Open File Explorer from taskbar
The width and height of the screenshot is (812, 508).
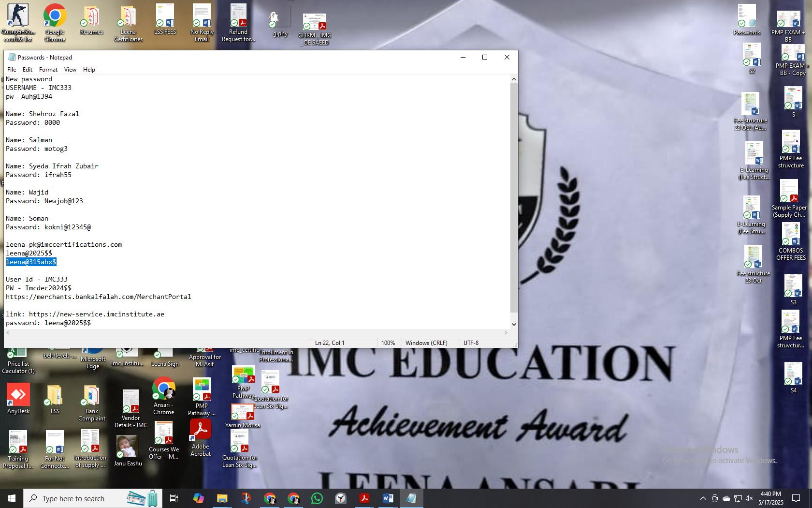coord(222,498)
